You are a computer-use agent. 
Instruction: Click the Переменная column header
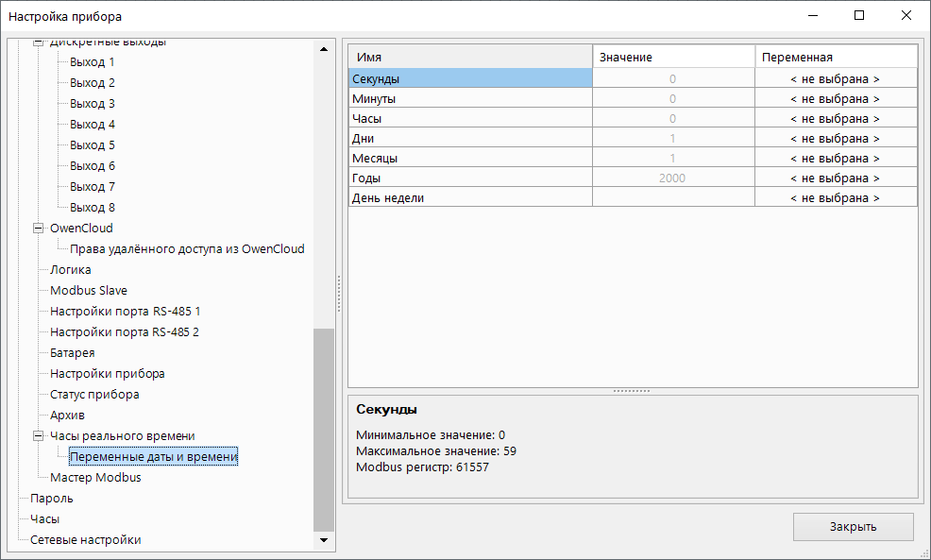(x=835, y=58)
